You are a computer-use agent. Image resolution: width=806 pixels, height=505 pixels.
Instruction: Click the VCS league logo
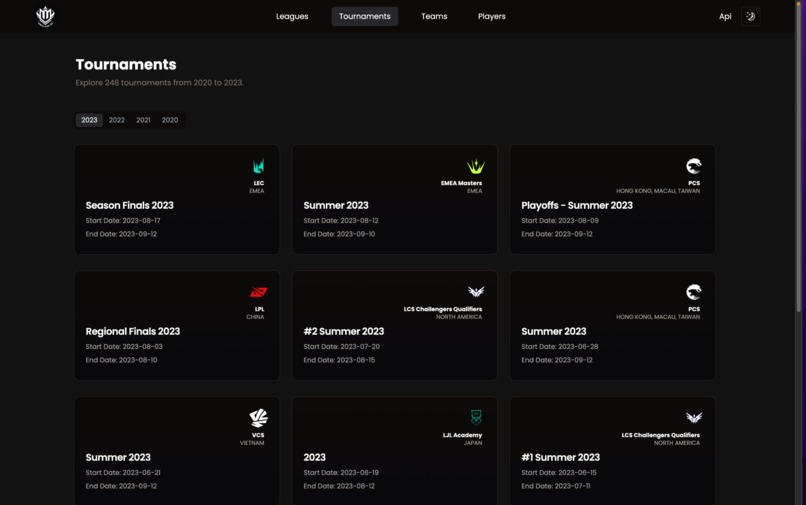click(258, 418)
